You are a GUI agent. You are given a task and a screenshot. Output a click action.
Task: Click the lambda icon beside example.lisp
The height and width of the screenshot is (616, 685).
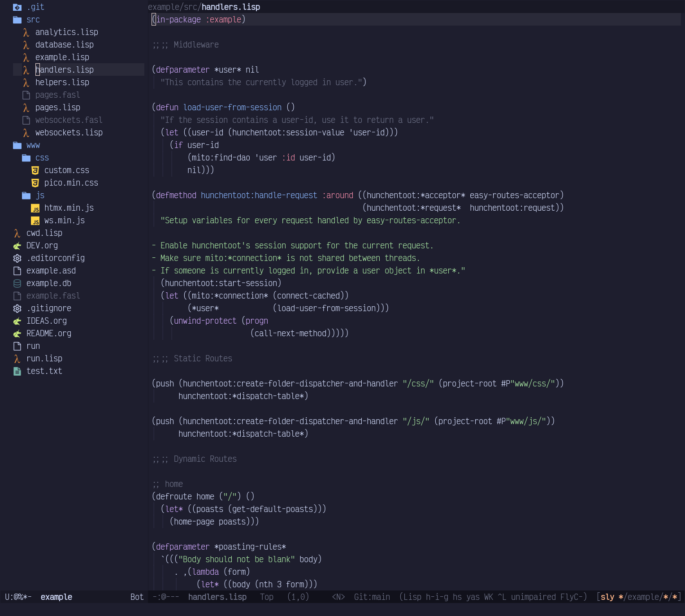(26, 57)
